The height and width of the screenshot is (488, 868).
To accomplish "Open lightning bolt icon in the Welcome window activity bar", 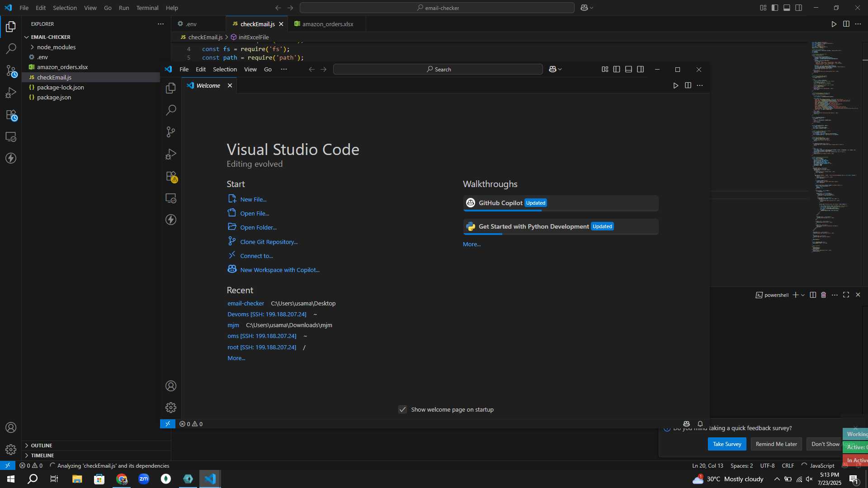I will tap(171, 220).
